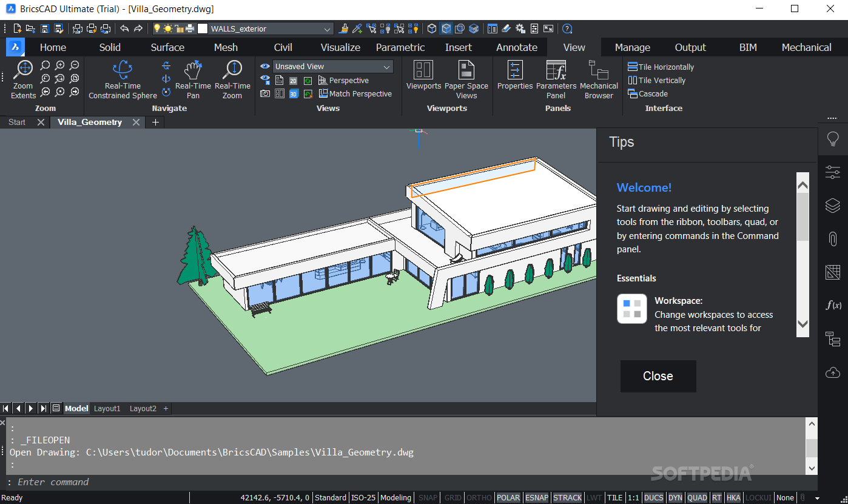848x504 pixels.
Task: Click the Redo arrow in toolbar
Action: coord(138,29)
